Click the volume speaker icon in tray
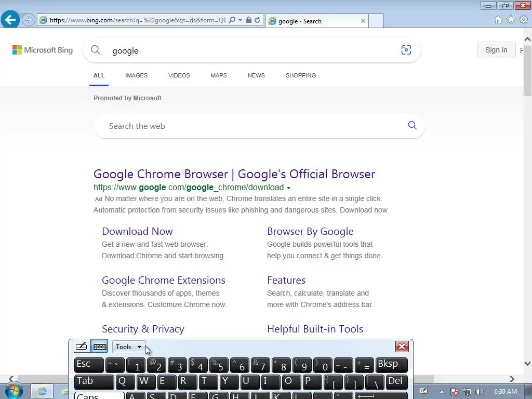532x399 pixels. tap(479, 392)
